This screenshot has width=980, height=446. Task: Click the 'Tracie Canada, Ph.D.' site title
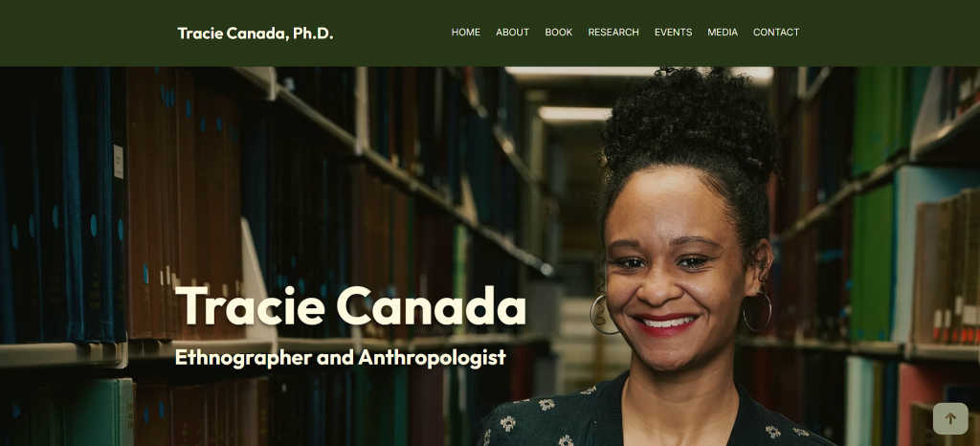(x=255, y=33)
